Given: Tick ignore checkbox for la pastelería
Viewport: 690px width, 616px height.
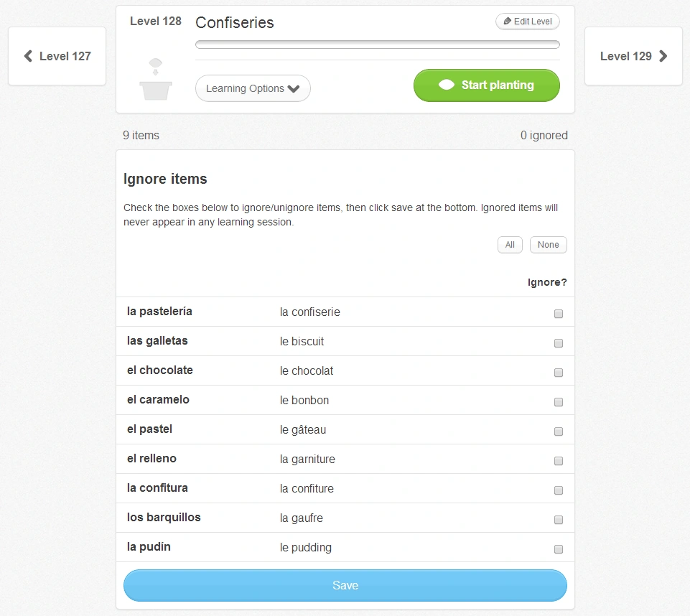Looking at the screenshot, I should [559, 314].
